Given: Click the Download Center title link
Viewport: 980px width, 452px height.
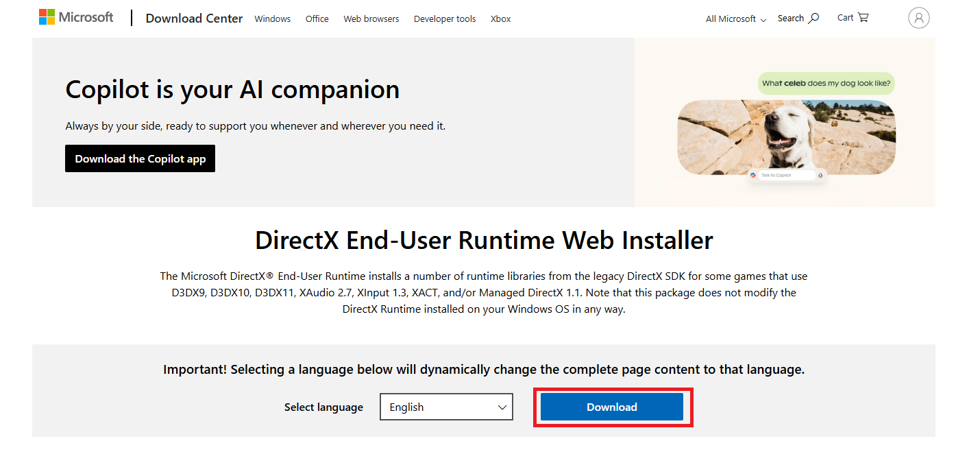Looking at the screenshot, I should point(194,19).
